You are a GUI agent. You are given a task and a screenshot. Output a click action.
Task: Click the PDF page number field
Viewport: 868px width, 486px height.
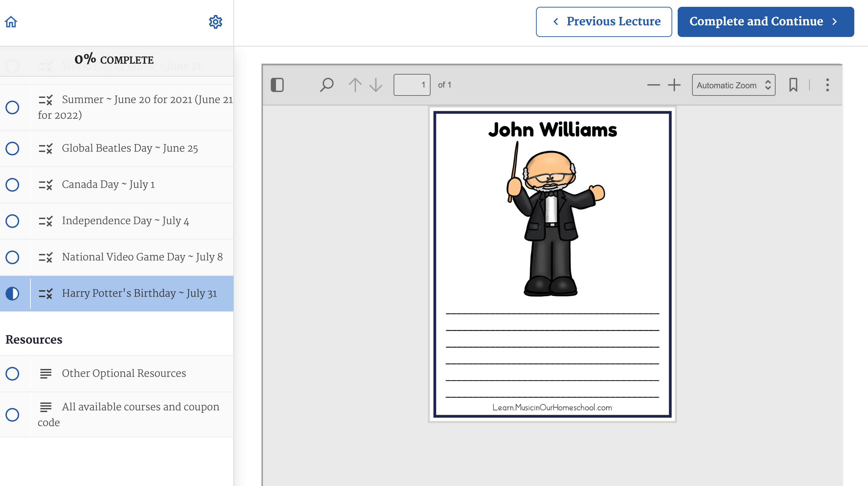(x=412, y=85)
